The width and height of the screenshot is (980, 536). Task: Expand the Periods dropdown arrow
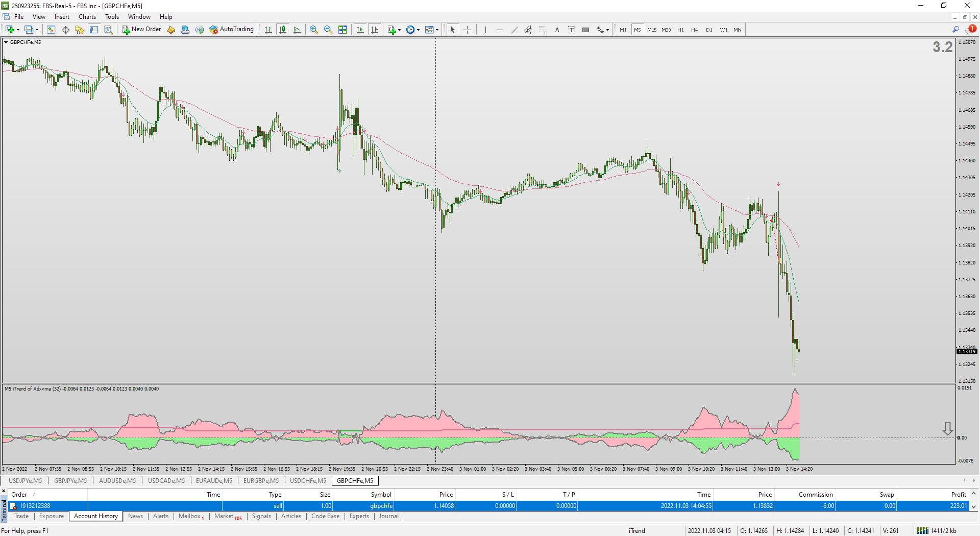(x=418, y=30)
